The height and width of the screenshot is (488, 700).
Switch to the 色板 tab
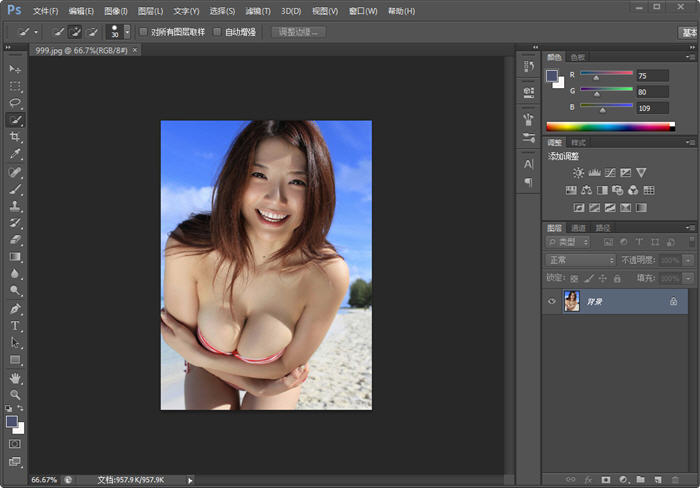(578, 57)
